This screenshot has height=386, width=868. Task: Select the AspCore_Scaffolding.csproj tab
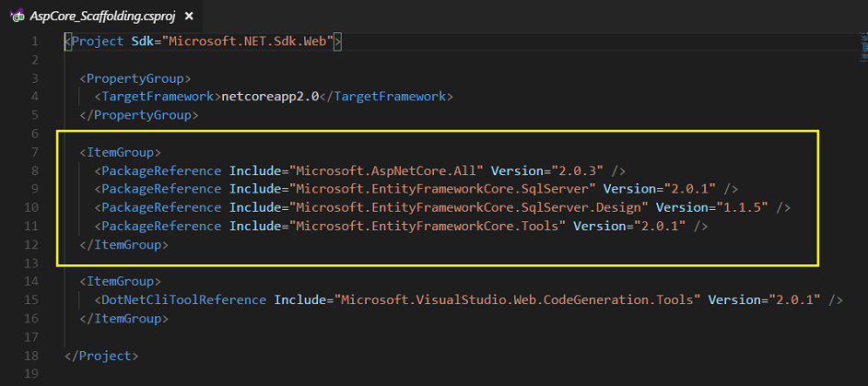[x=100, y=16]
